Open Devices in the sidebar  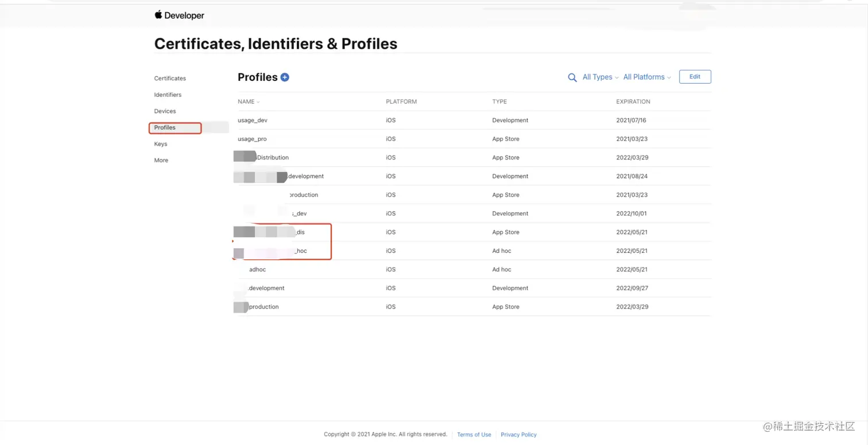click(165, 111)
